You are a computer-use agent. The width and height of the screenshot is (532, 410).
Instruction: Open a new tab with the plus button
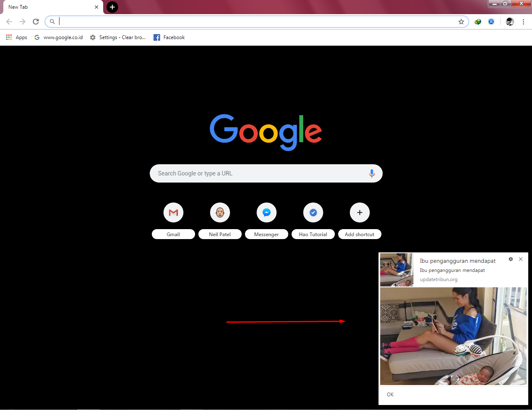(x=111, y=7)
